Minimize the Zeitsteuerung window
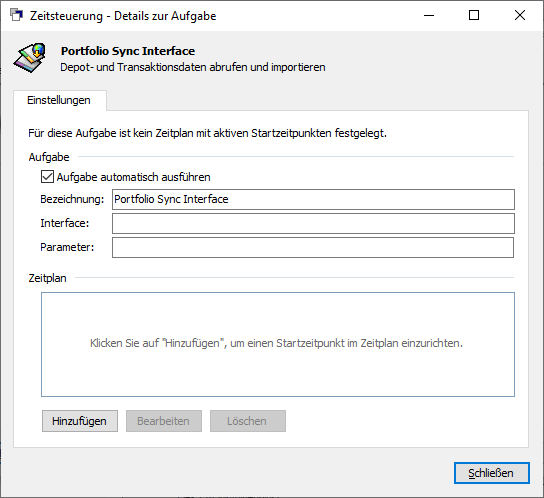Image resolution: width=544 pixels, height=498 pixels. click(x=429, y=15)
